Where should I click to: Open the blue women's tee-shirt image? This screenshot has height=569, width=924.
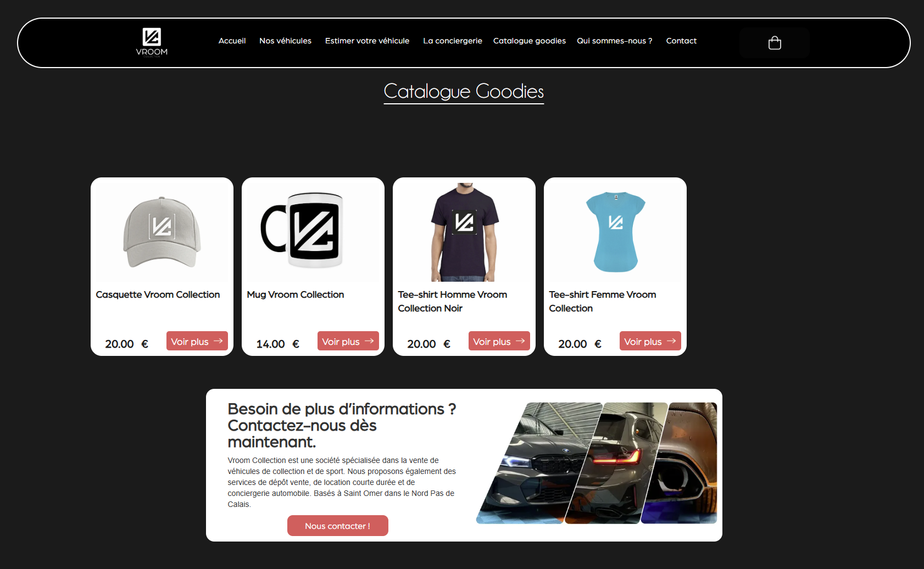(x=615, y=232)
